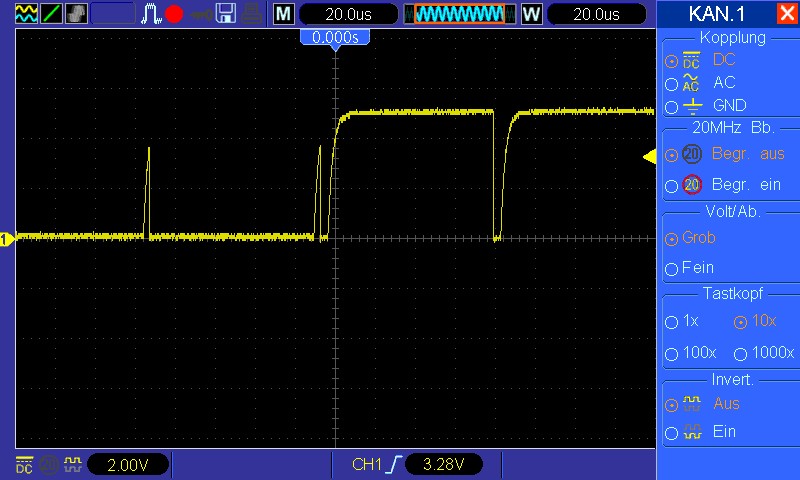Image resolution: width=800 pixels, height=480 pixels.
Task: Click the 0.000s trigger position marker
Action: [x=335, y=36]
